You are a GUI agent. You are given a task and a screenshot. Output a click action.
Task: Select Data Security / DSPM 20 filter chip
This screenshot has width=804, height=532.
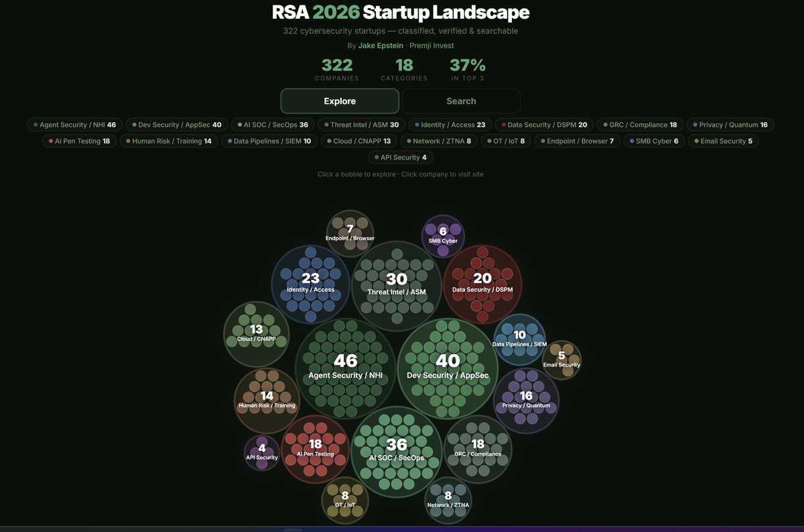tap(544, 125)
